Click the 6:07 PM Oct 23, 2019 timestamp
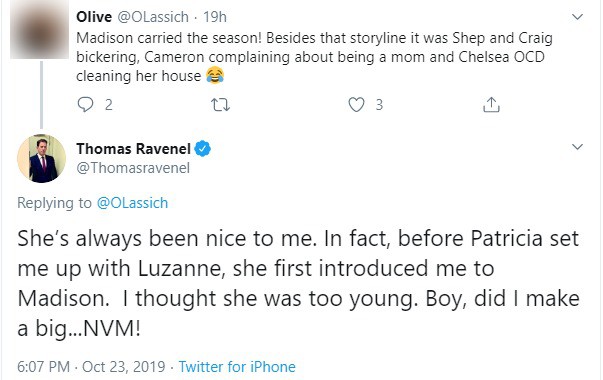Screen dimensions: 603x380 point(91,367)
